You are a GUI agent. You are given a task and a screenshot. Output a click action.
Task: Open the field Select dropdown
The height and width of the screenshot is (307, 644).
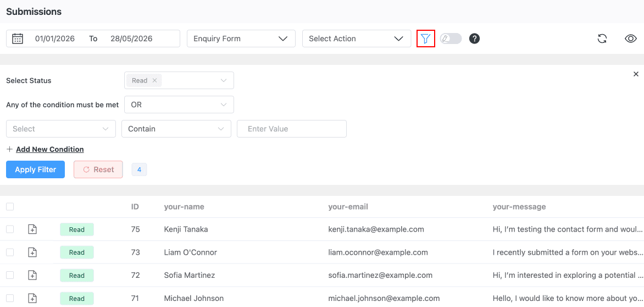[x=61, y=129]
